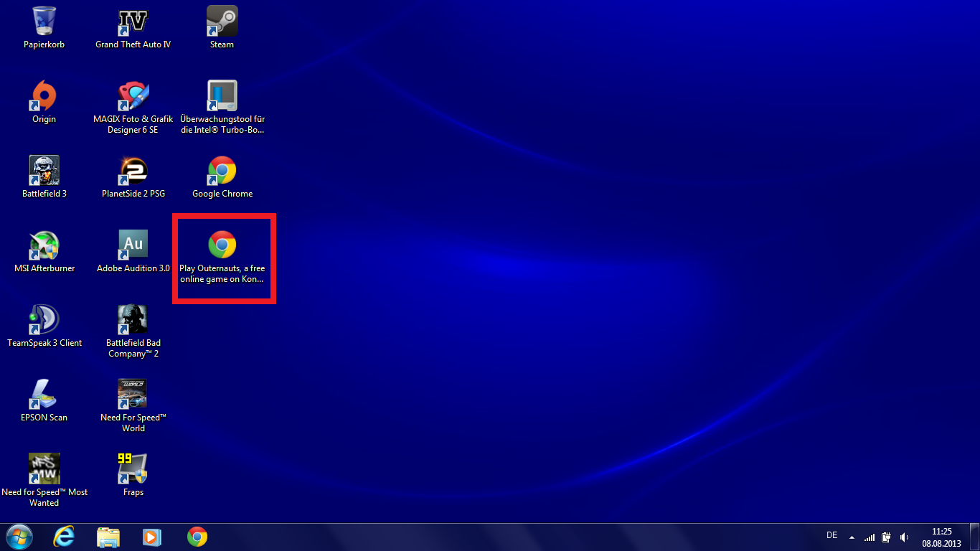Select the MSI Afterburner shortcut
980x551 pixels.
(x=44, y=252)
